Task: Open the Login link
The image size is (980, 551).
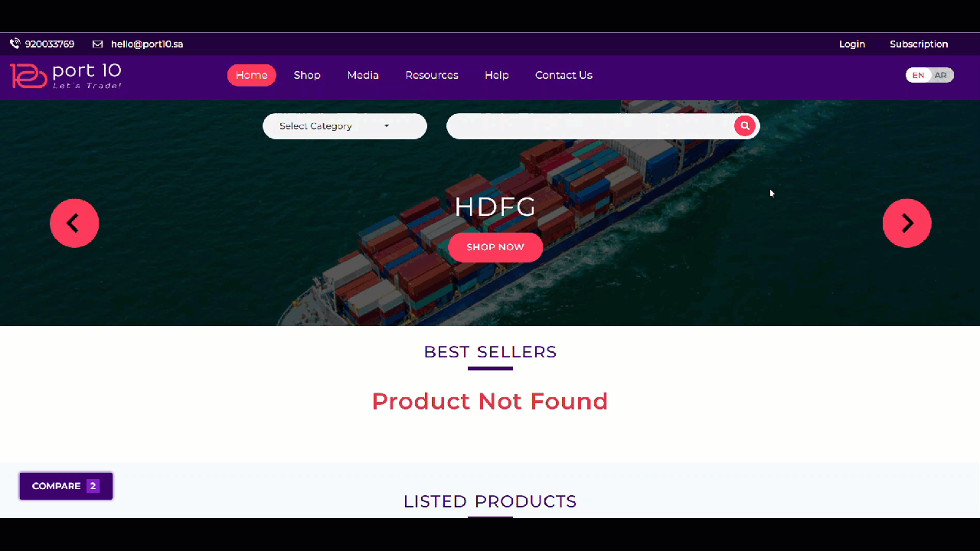Action: 852,44
